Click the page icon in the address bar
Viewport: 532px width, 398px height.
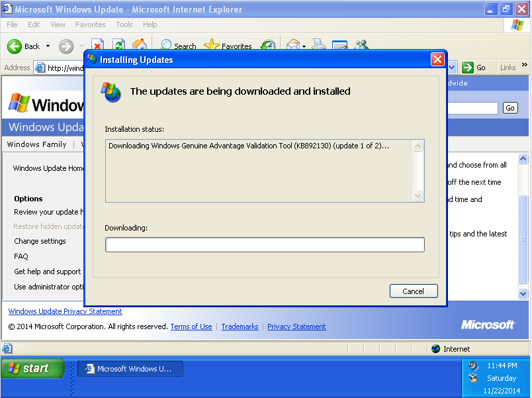click(x=40, y=68)
